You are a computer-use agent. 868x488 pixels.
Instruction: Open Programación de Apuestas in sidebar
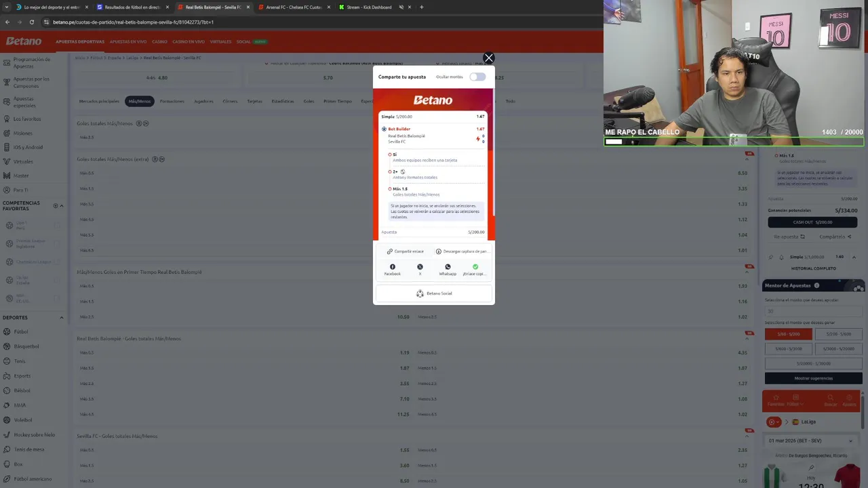pos(32,62)
